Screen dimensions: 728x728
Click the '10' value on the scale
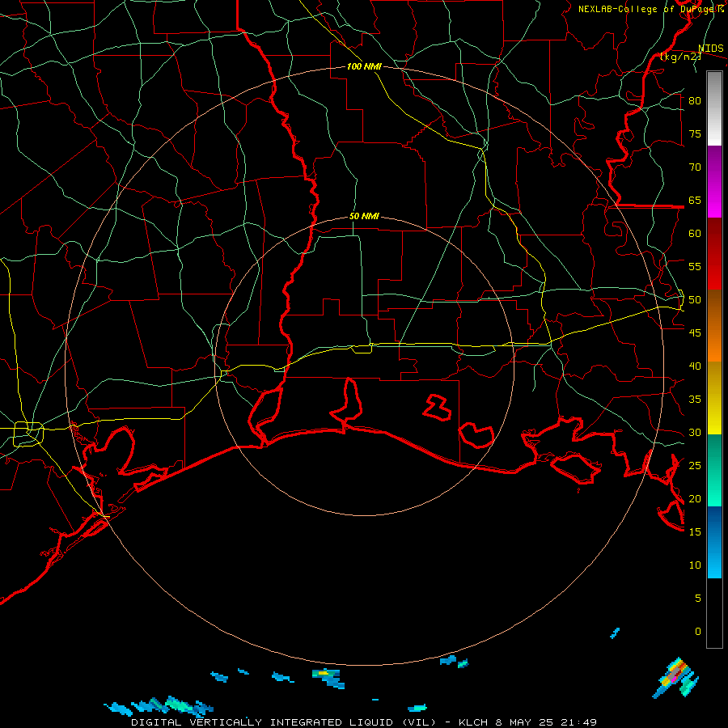coord(695,565)
